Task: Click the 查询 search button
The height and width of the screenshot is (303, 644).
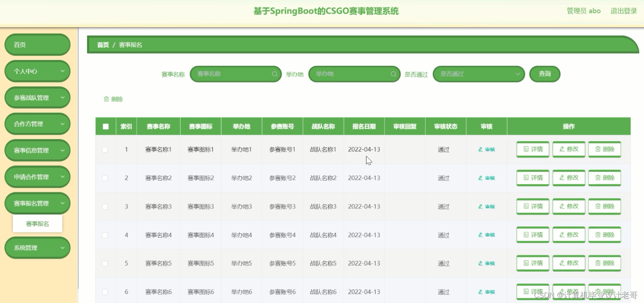Action: [x=545, y=74]
